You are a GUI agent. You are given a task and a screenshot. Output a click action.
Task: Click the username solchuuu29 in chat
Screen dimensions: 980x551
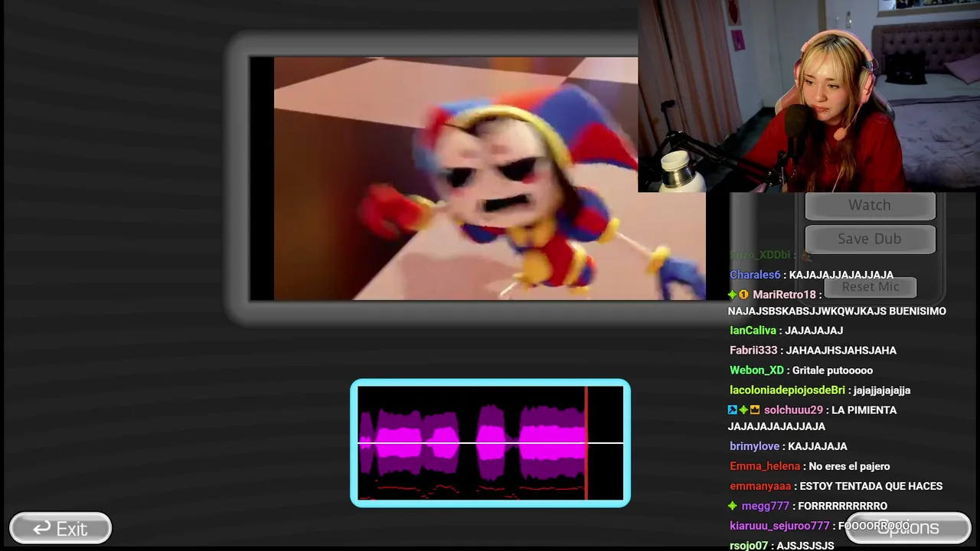tap(793, 410)
